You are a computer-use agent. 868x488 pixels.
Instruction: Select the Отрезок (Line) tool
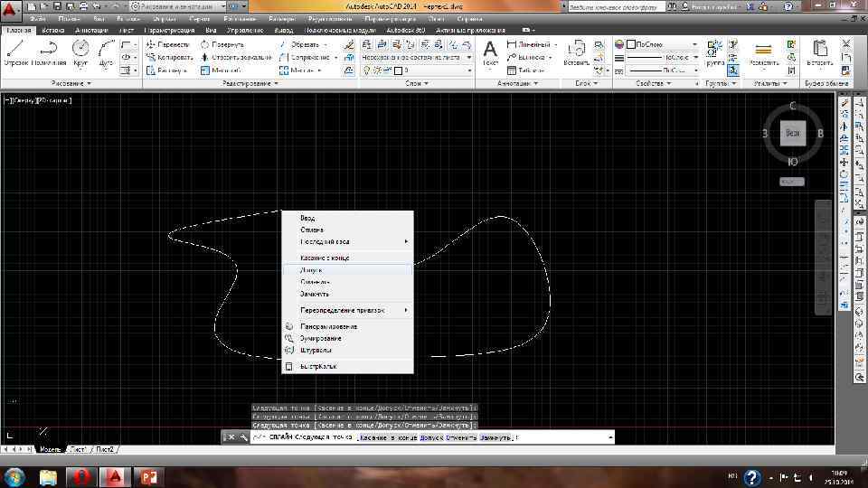point(15,52)
